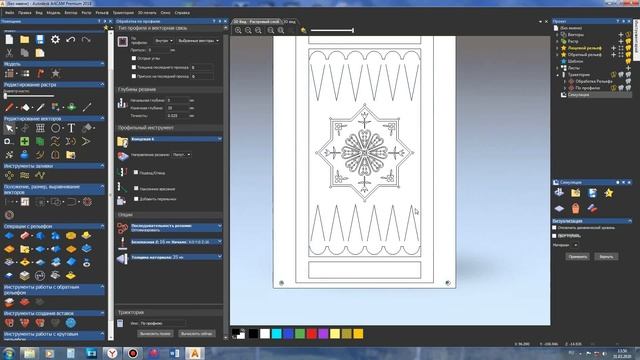Open the File menu

tap(9, 13)
